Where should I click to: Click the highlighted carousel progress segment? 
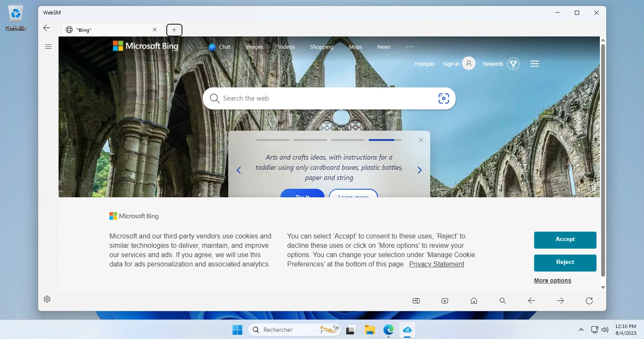381,140
